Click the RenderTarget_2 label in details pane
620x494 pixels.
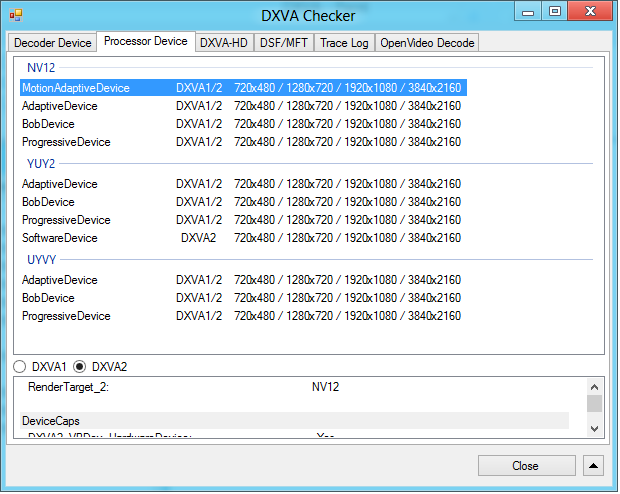[68, 387]
